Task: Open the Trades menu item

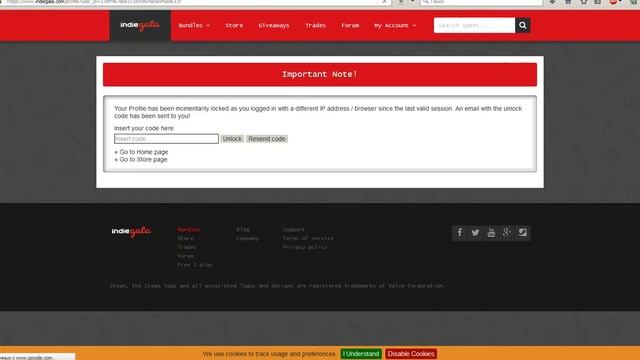Action: click(316, 25)
